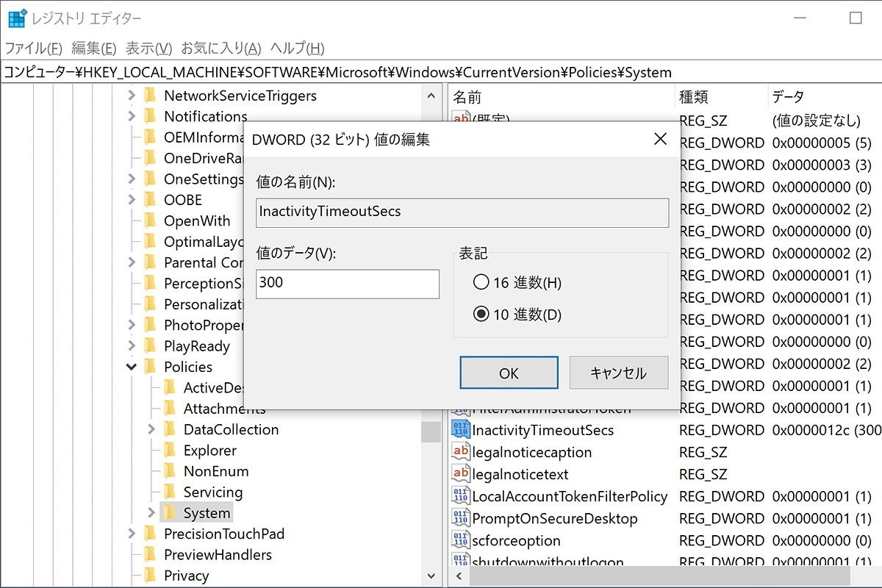The width and height of the screenshot is (882, 588).
Task: Click the LocalAccountTokenFilterPolicy DWORD icon
Action: 461,496
